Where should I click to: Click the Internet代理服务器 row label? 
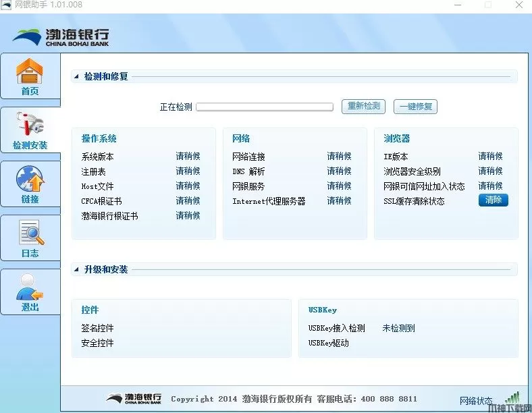coord(269,201)
